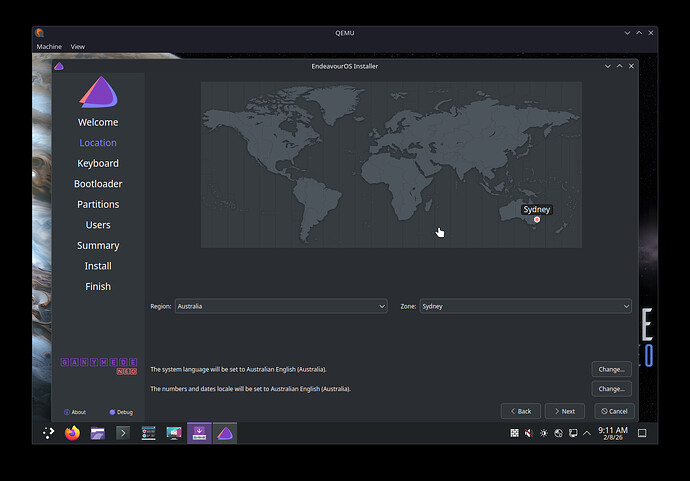
Task: Click Change for the system language setting
Action: 612,369
